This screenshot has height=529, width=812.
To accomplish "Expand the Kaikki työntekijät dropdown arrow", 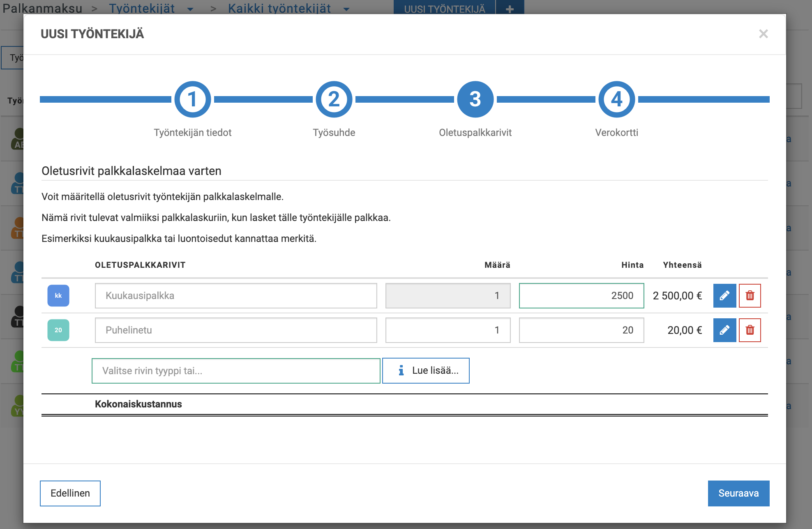I will pyautogui.click(x=346, y=9).
